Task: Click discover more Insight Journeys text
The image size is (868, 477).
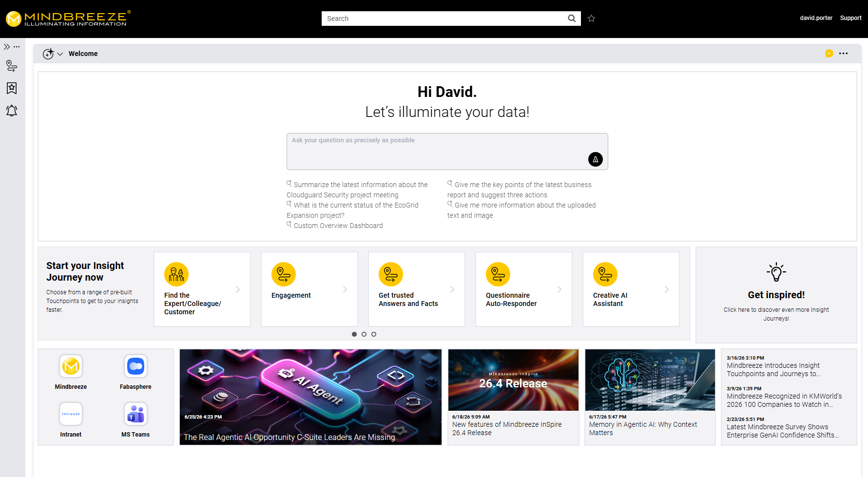Action: [x=776, y=314]
